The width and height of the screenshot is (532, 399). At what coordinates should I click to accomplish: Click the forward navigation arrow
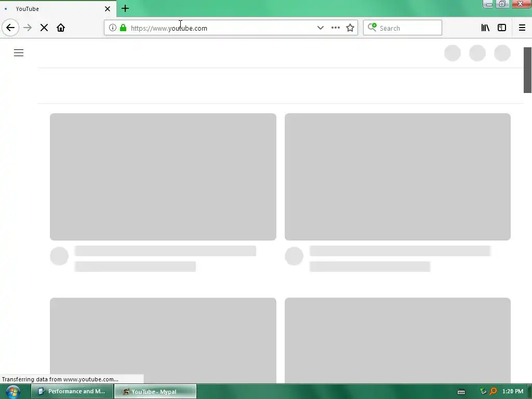tap(28, 28)
